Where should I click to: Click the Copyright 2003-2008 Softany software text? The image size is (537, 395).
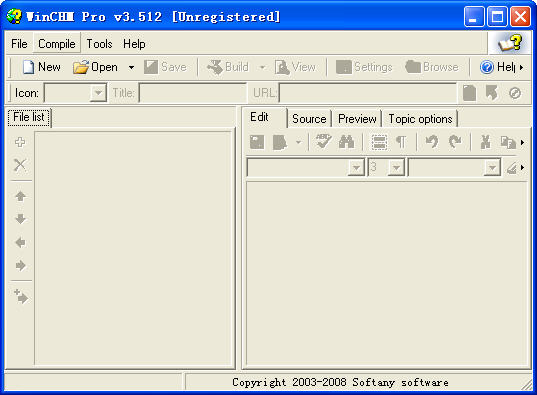[340, 382]
